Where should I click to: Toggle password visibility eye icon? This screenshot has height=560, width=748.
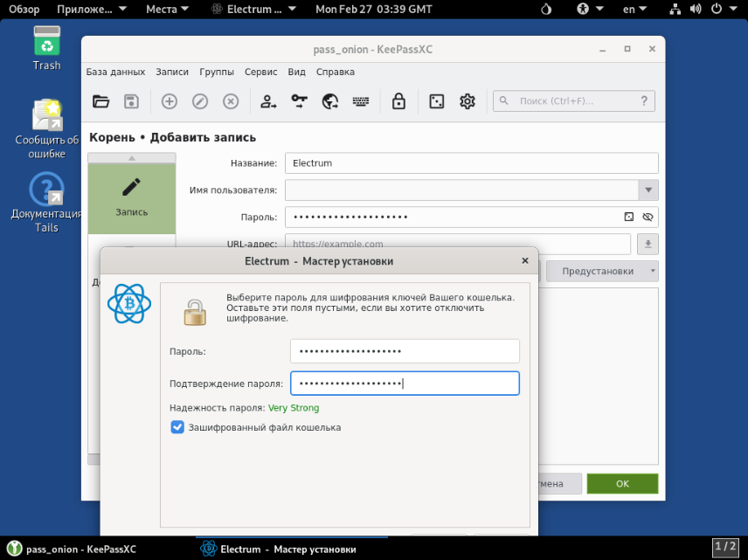(x=648, y=217)
